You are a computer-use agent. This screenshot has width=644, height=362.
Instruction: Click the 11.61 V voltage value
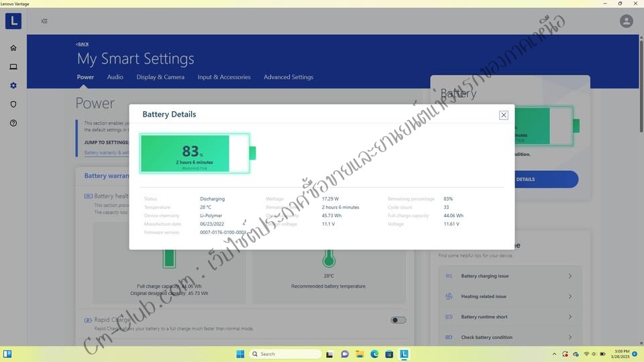451,224
